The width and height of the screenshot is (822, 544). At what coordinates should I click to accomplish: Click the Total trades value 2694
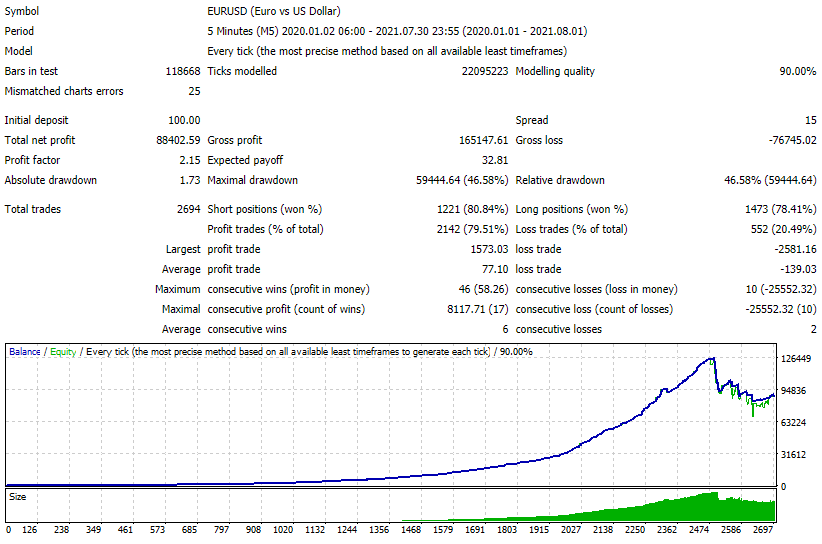[189, 209]
